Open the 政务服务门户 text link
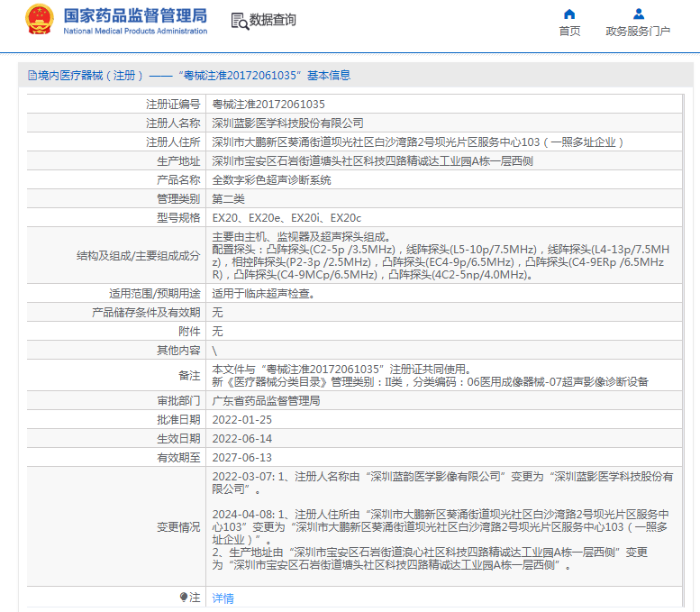700x612 pixels. tap(638, 32)
